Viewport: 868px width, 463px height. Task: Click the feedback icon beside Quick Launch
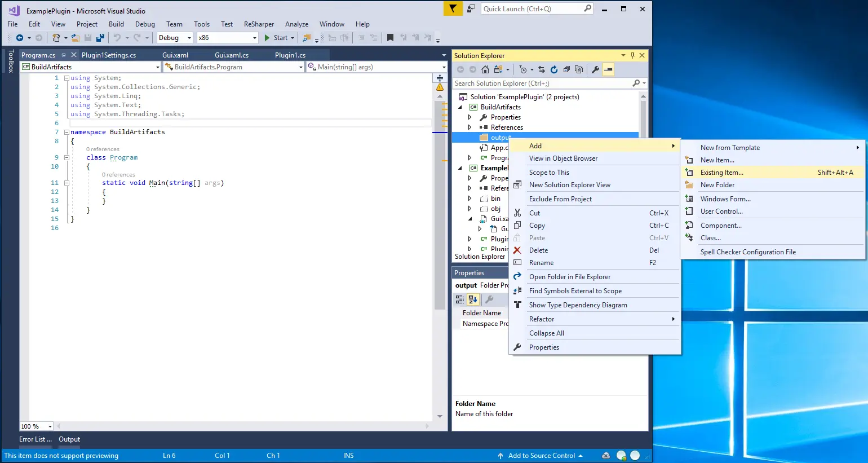click(x=471, y=8)
